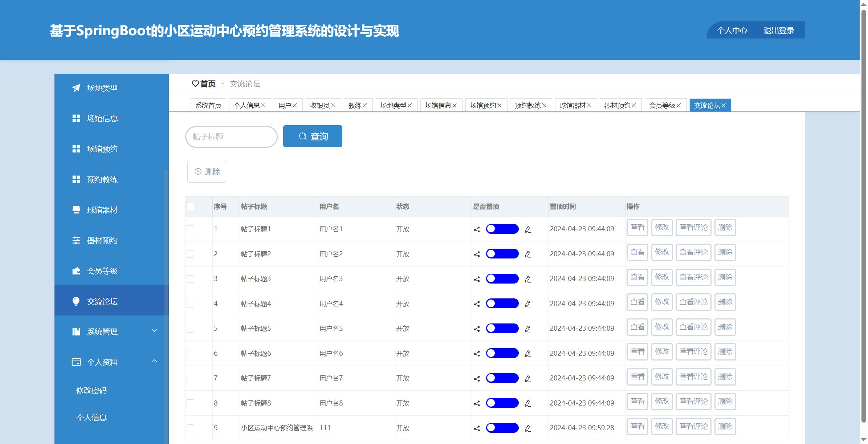The height and width of the screenshot is (444, 868).
Task: Click 退出登录 to log out
Action: (x=779, y=30)
